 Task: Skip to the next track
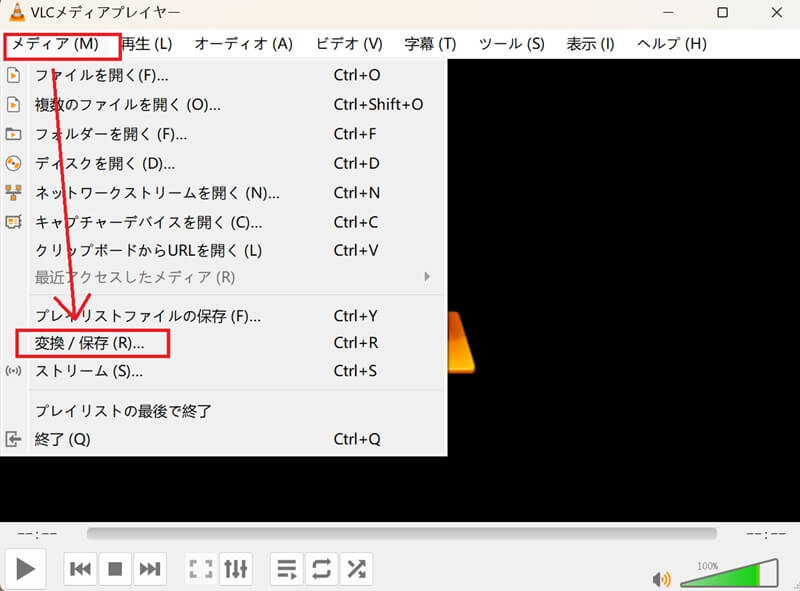click(x=150, y=569)
